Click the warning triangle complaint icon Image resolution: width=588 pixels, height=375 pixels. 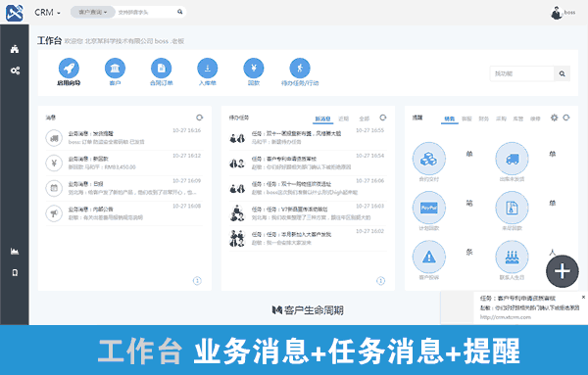(429, 257)
